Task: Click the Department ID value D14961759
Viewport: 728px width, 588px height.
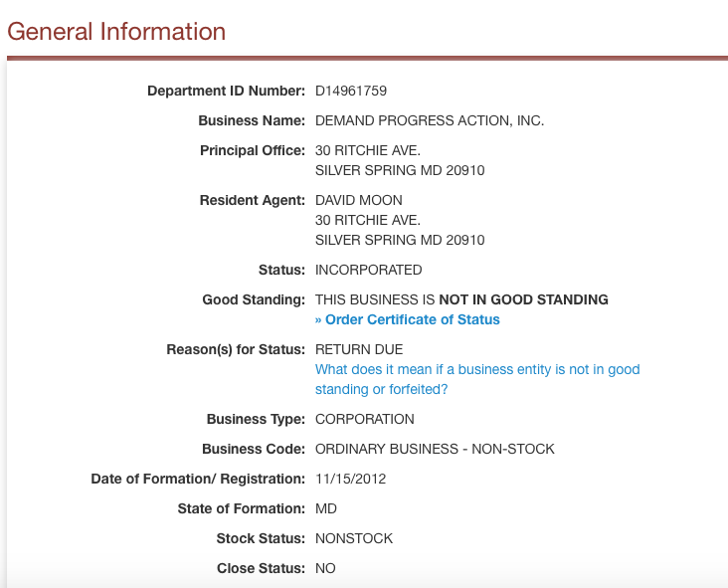Action: (351, 91)
